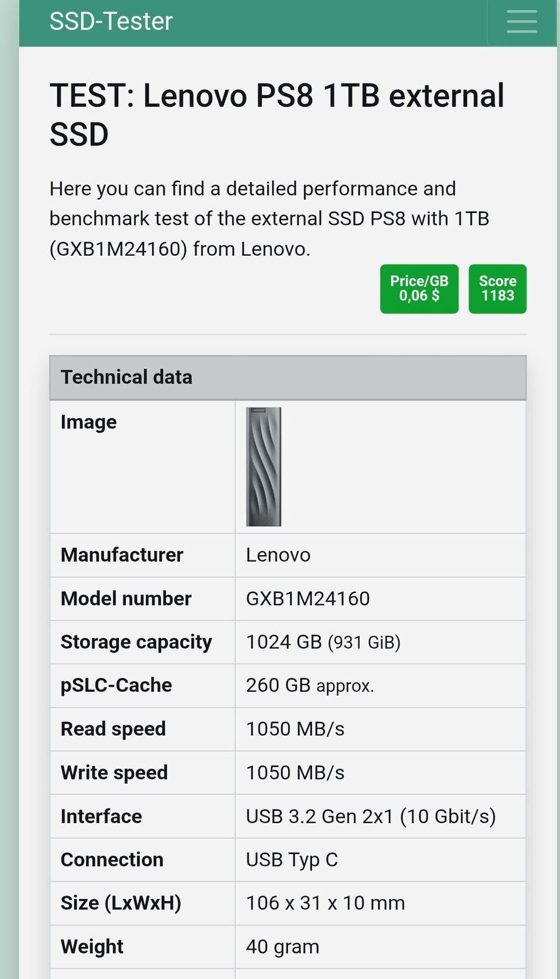Click the 40 gram weight value
The image size is (560, 979).
(x=282, y=946)
